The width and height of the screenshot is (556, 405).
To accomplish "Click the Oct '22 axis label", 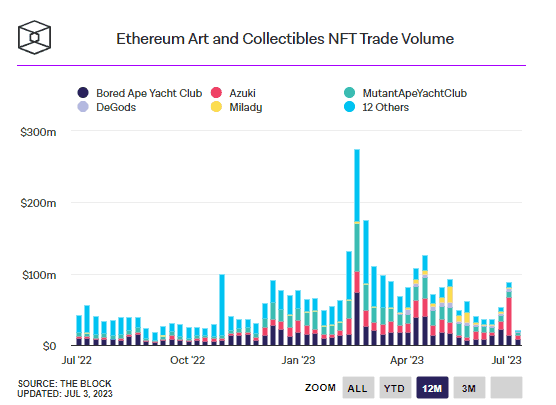I will point(188,360).
